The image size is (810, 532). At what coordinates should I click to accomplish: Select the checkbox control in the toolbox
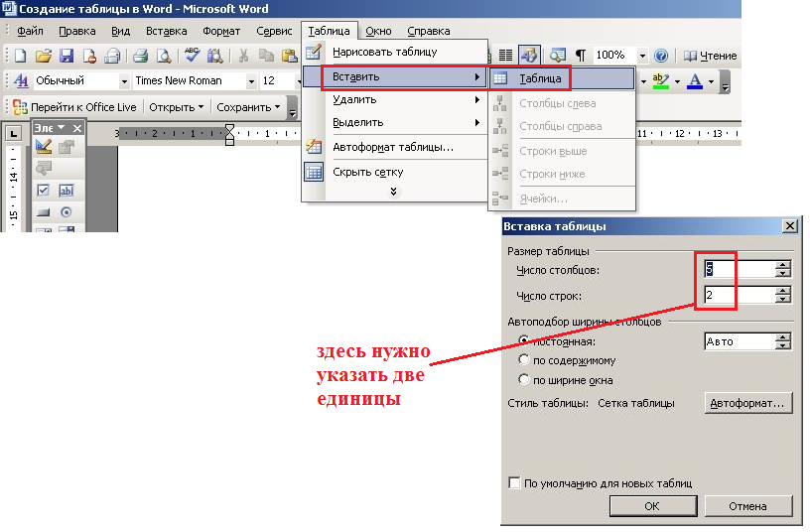(x=43, y=190)
